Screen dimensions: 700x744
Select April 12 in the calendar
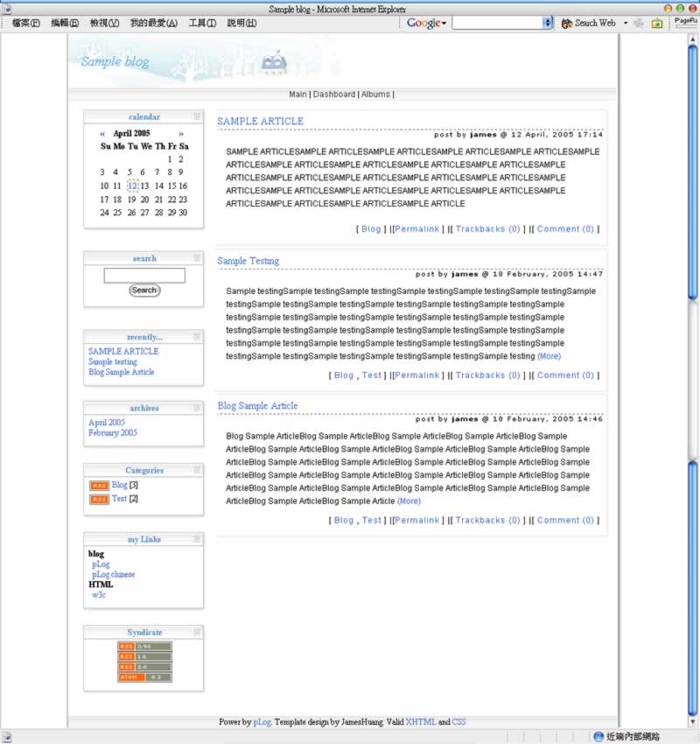133,186
